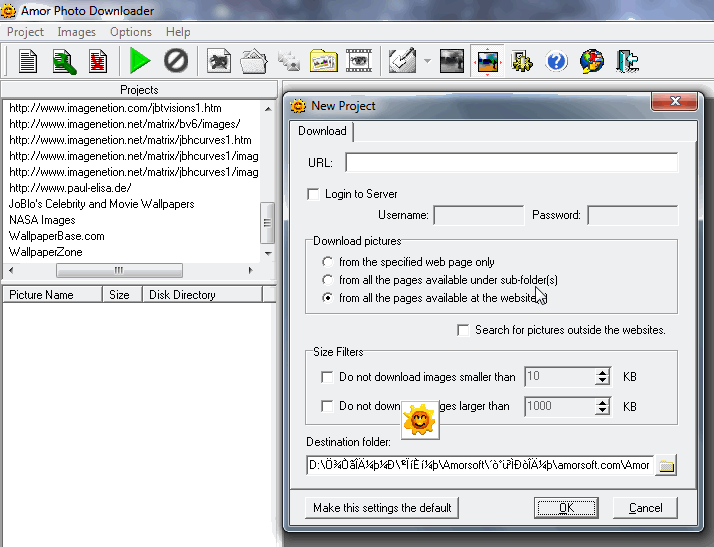Image resolution: width=714 pixels, height=547 pixels.
Task: Click the Destination folder path field
Action: (x=479, y=465)
